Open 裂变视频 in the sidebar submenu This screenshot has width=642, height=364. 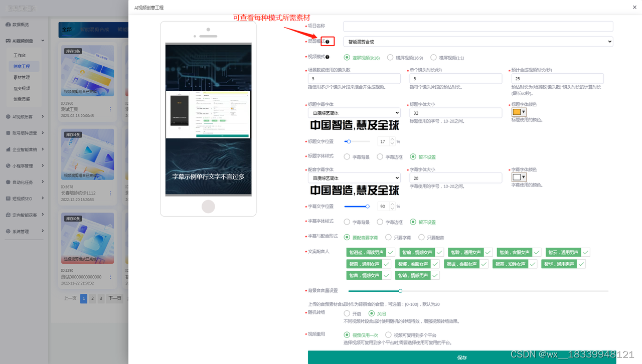[x=22, y=88]
